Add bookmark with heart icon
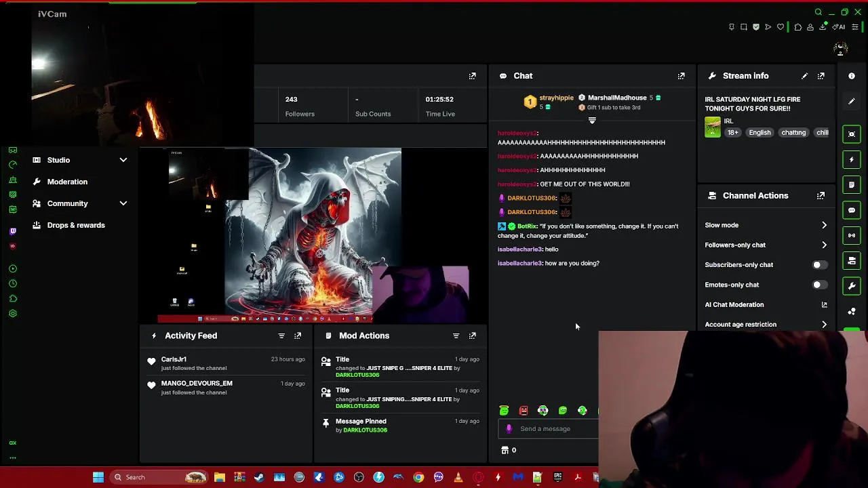The width and height of the screenshot is (868, 488). coord(781,27)
